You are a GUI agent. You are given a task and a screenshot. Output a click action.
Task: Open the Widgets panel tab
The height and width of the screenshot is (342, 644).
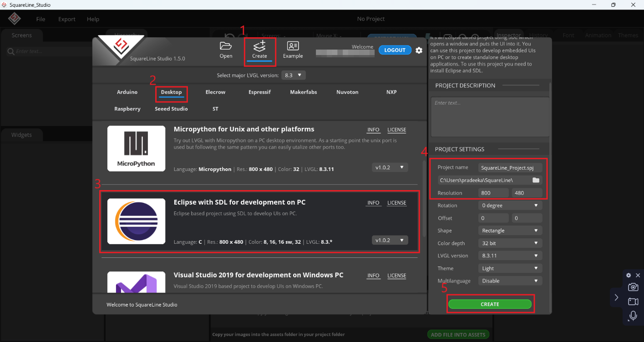coord(21,135)
